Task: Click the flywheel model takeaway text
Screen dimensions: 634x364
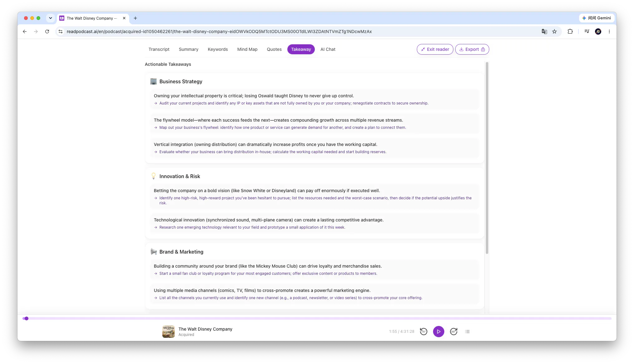Action: click(x=278, y=120)
